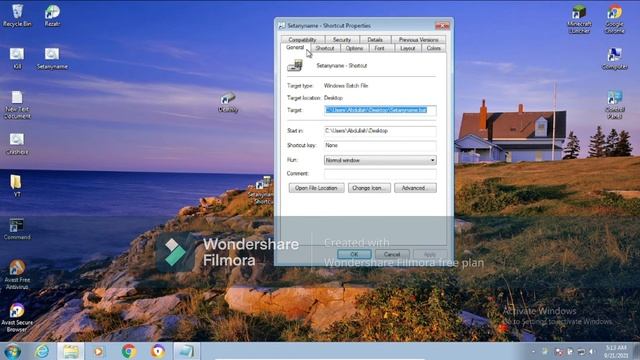The height and width of the screenshot is (360, 640).
Task: Select the Crashes desktop icon
Action: [17, 144]
